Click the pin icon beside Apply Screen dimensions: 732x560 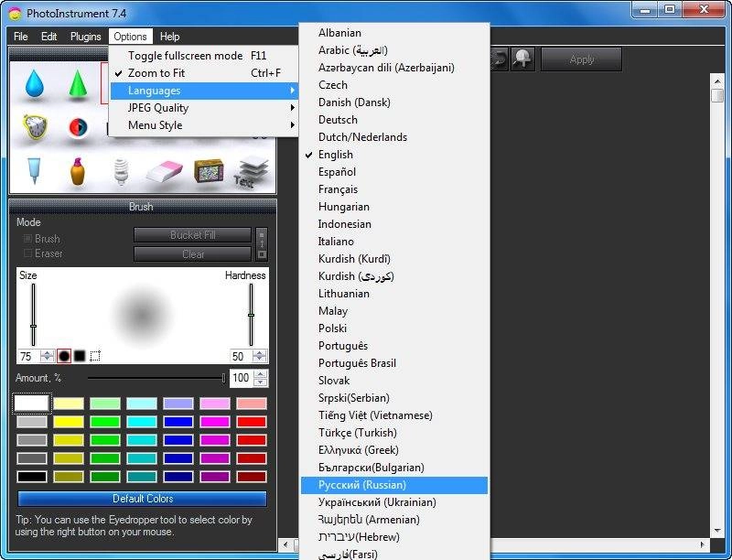pos(522,59)
